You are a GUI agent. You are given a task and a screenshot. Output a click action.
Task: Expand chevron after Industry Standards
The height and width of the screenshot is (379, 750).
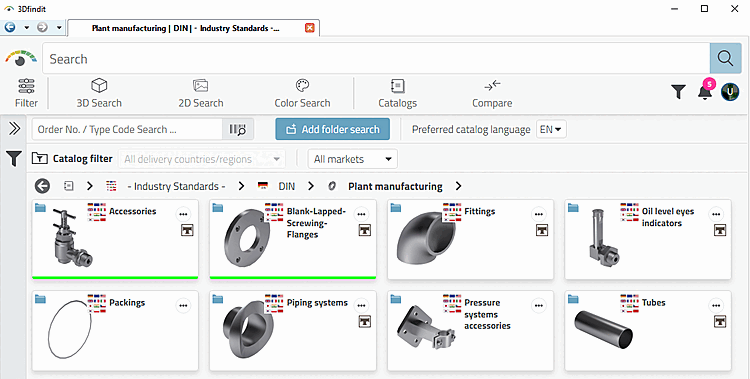tap(241, 186)
